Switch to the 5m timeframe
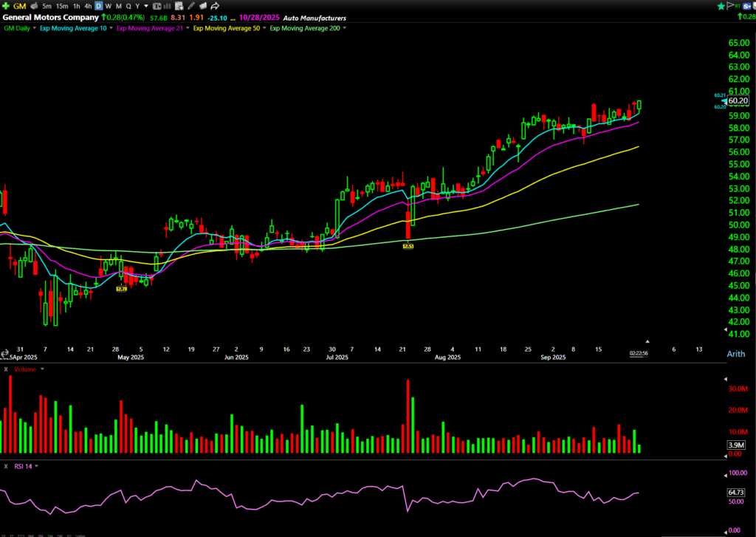The image size is (756, 537). coord(46,6)
